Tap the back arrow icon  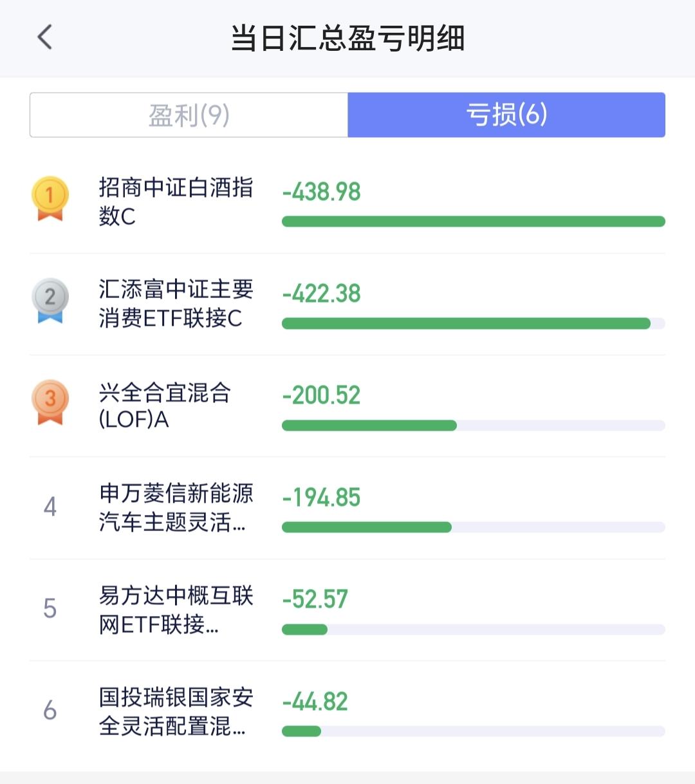tap(44, 37)
